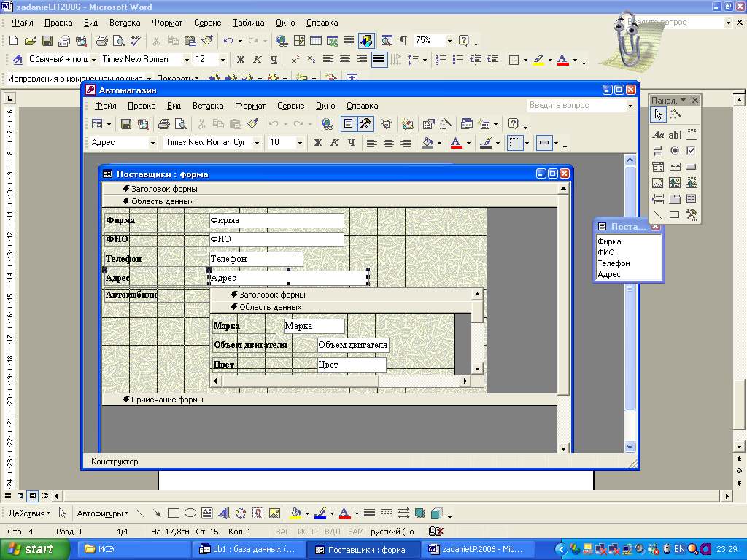Open the font size dropdown showing 10
747x560 pixels.
pyautogui.click(x=300, y=142)
